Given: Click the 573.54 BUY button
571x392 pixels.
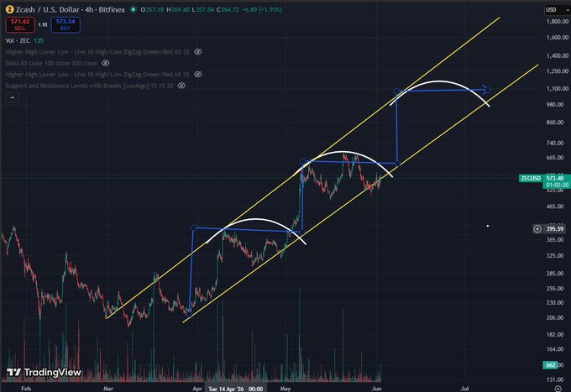Looking at the screenshot, I should [65, 24].
